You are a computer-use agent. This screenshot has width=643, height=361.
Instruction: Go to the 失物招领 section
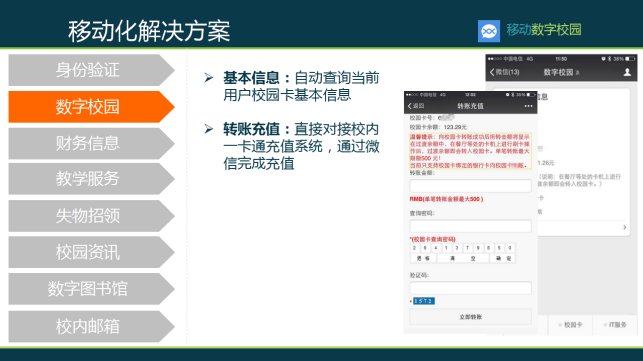(91, 216)
